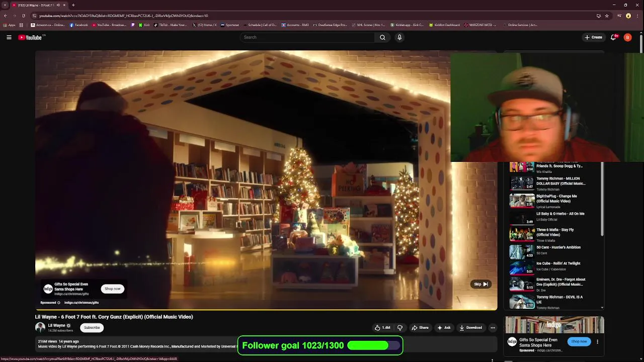The width and height of the screenshot is (644, 362).
Task: Open the Amazon.ca bookmark
Action: click(x=48, y=25)
